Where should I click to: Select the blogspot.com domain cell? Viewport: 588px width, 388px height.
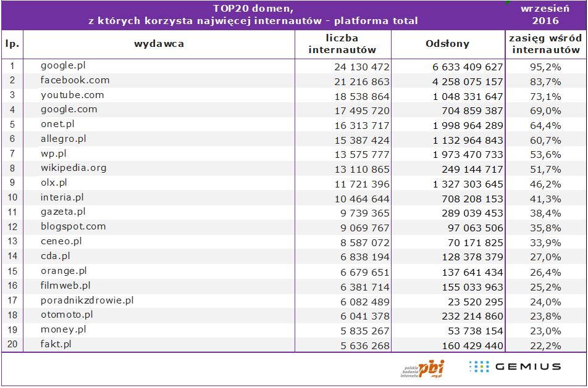73,227
